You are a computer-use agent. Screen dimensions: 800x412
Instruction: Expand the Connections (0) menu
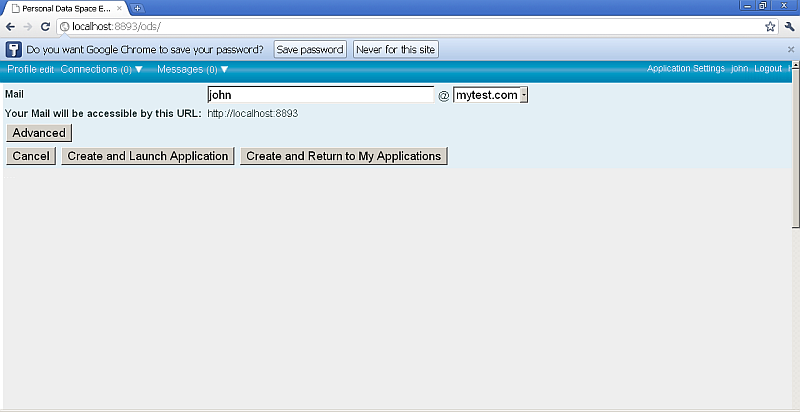coord(102,69)
